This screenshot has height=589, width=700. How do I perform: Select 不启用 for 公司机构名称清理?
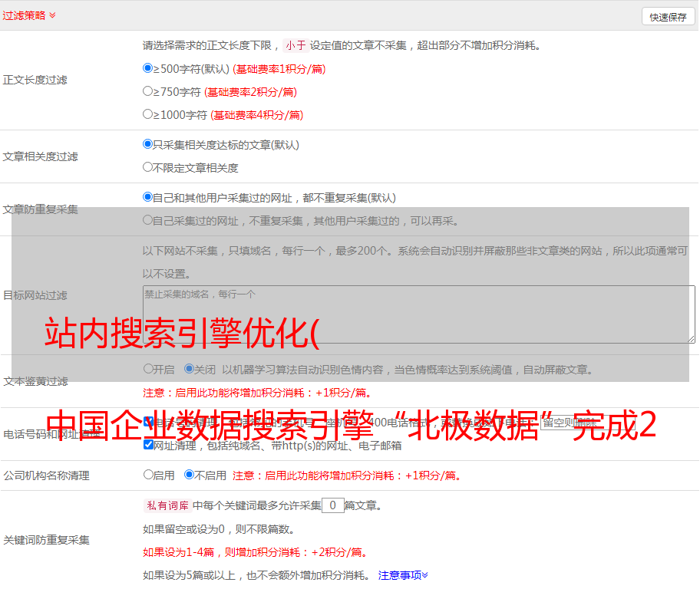point(190,474)
